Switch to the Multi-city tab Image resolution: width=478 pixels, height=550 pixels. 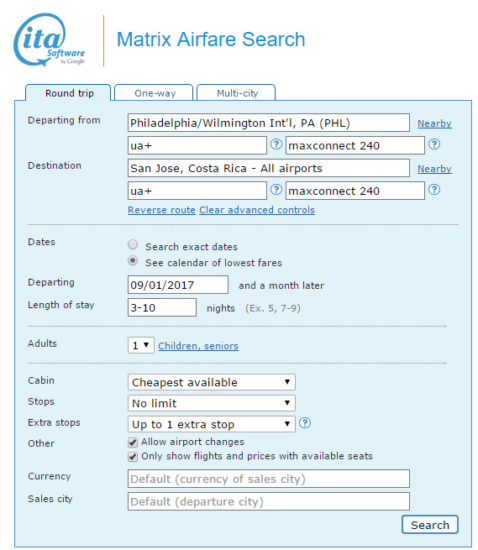click(236, 93)
